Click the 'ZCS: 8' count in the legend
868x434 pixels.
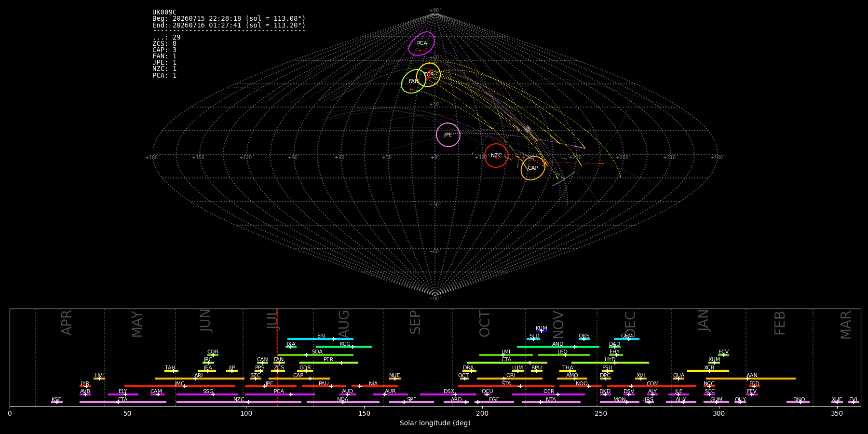164,44
